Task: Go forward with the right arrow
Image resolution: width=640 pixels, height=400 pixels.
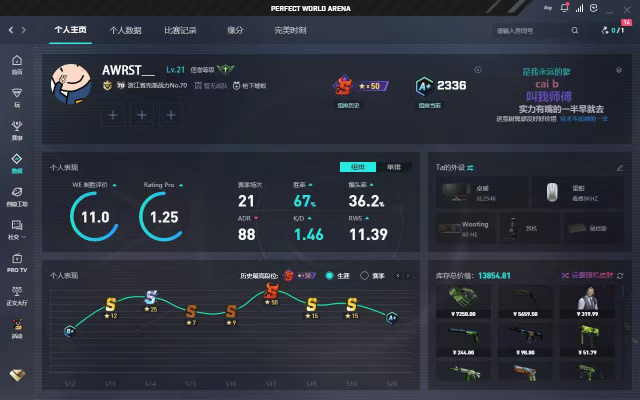Action: coord(24,30)
